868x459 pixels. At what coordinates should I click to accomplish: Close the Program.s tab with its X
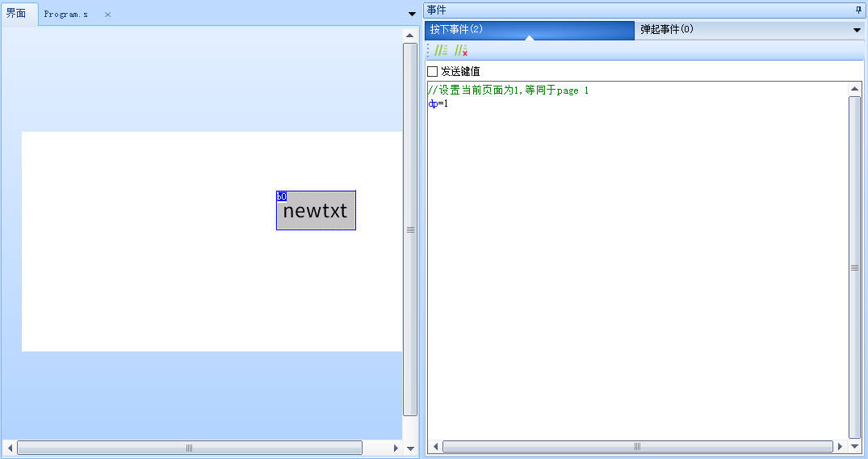pos(107,15)
